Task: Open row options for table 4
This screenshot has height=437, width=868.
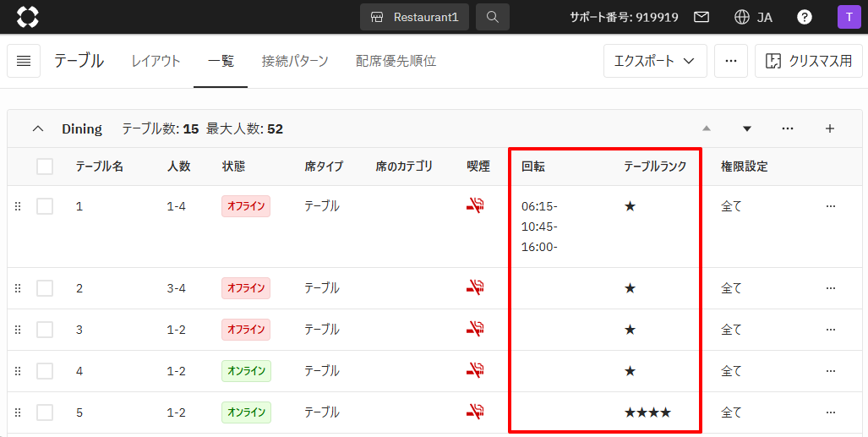Action: point(830,371)
